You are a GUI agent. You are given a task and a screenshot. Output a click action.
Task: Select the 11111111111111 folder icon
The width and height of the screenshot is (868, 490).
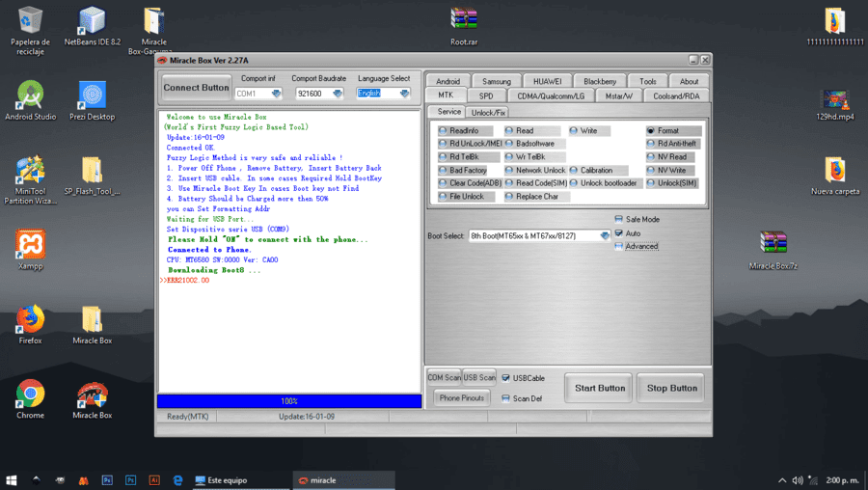click(x=835, y=26)
